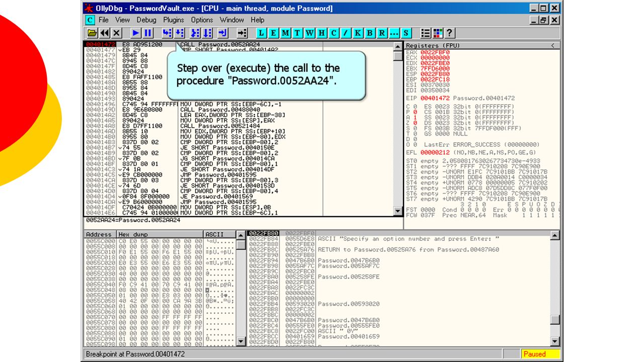Select the CALL Password.00521484 instruction line
644x362 pixels.
point(238,126)
